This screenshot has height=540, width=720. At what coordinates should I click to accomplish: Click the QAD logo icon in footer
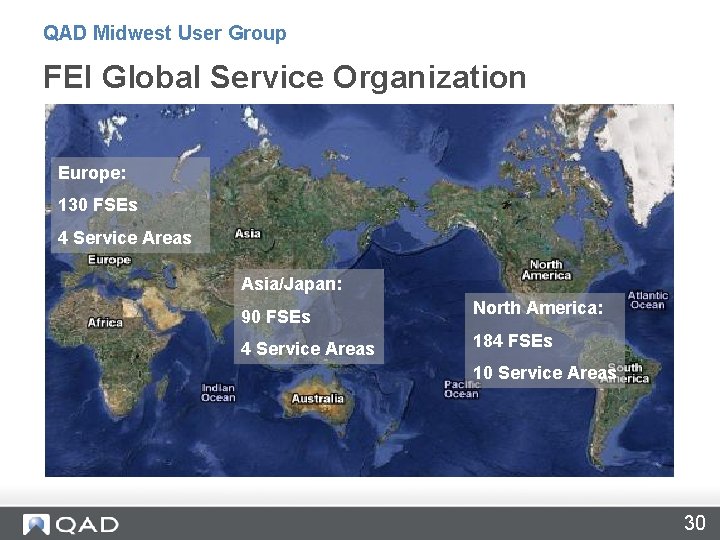pyautogui.click(x=36, y=524)
